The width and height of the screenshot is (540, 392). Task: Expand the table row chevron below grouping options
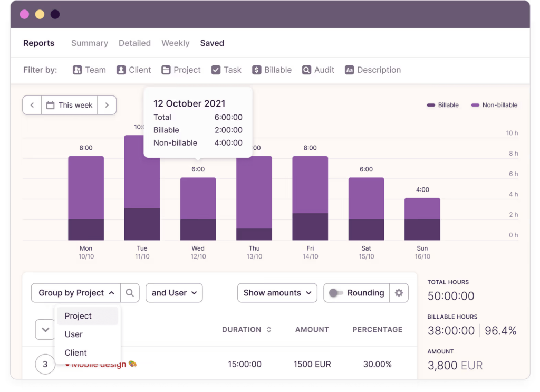tap(45, 329)
